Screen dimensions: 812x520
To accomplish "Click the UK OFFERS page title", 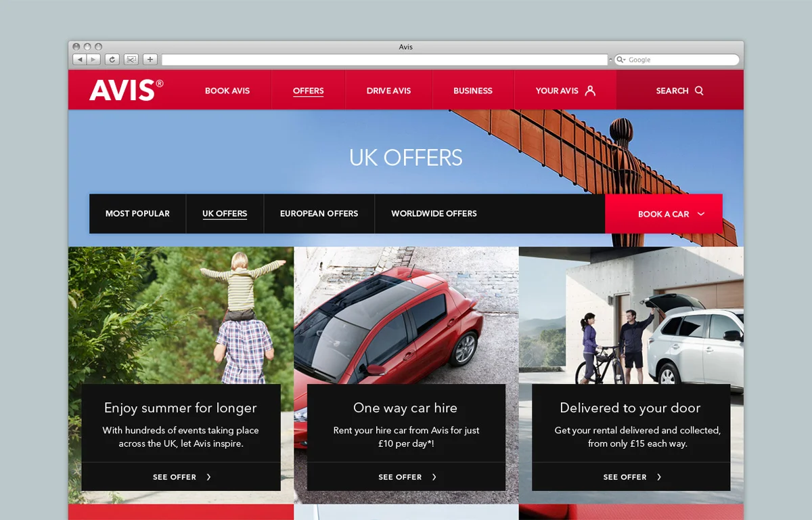I will 406,158.
